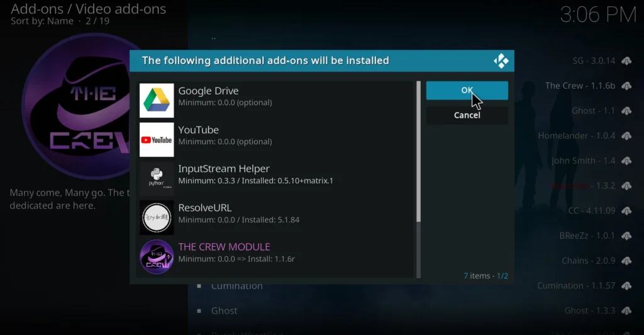Select the InputStream Helper python icon
Screen dimensions: 644x335
click(157, 179)
